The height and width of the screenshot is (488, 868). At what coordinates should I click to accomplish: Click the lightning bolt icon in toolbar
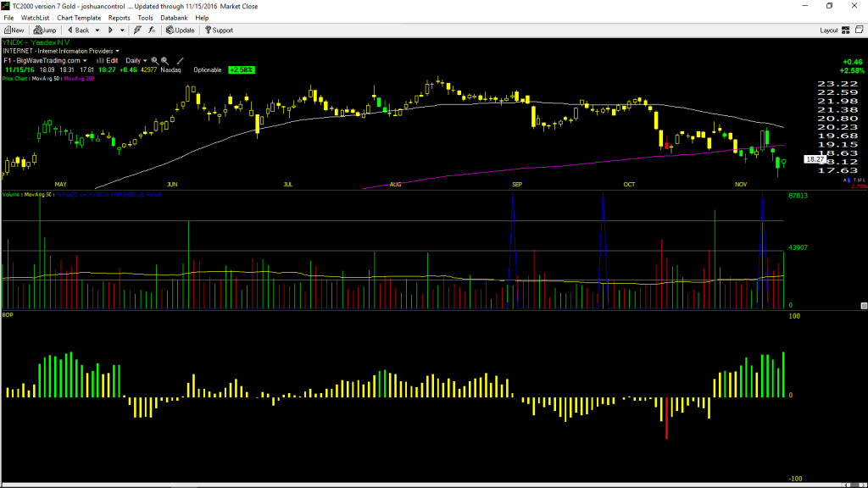click(137, 30)
